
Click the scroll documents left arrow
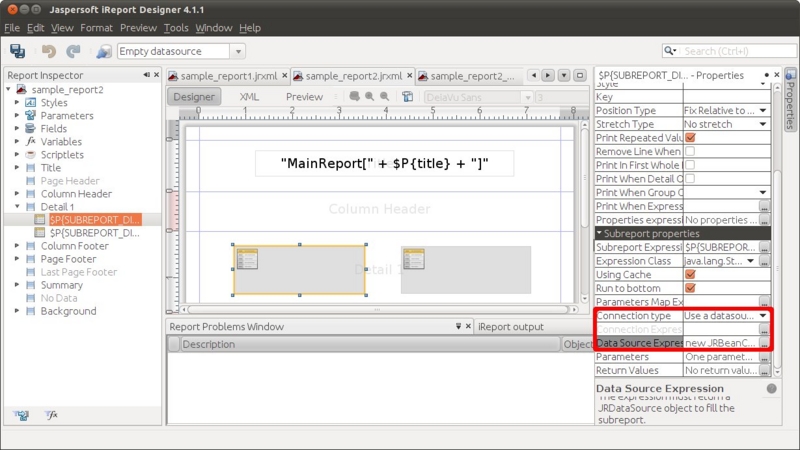click(534, 76)
